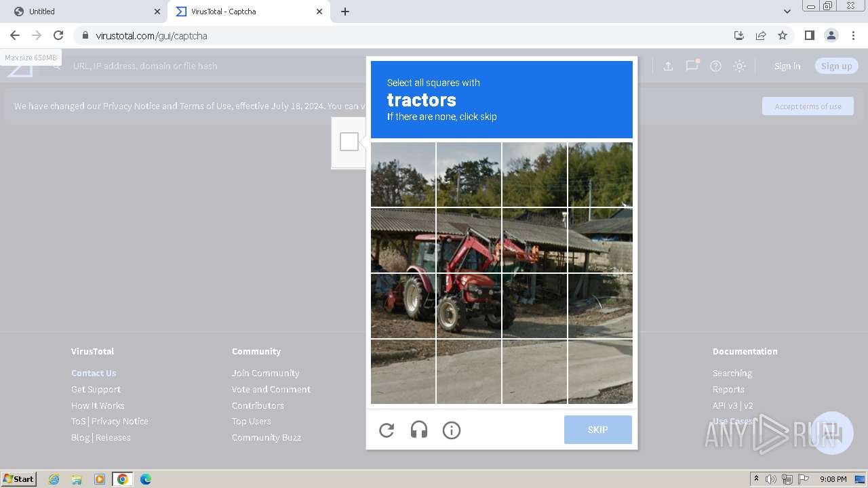Open Contact Us link
This screenshot has width=868, height=488.
(x=94, y=373)
